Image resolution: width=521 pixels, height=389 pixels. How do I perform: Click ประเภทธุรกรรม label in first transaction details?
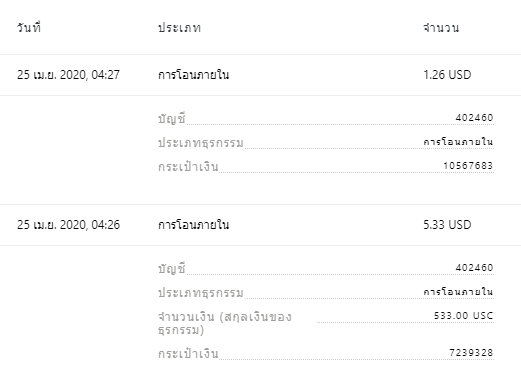[x=201, y=143]
